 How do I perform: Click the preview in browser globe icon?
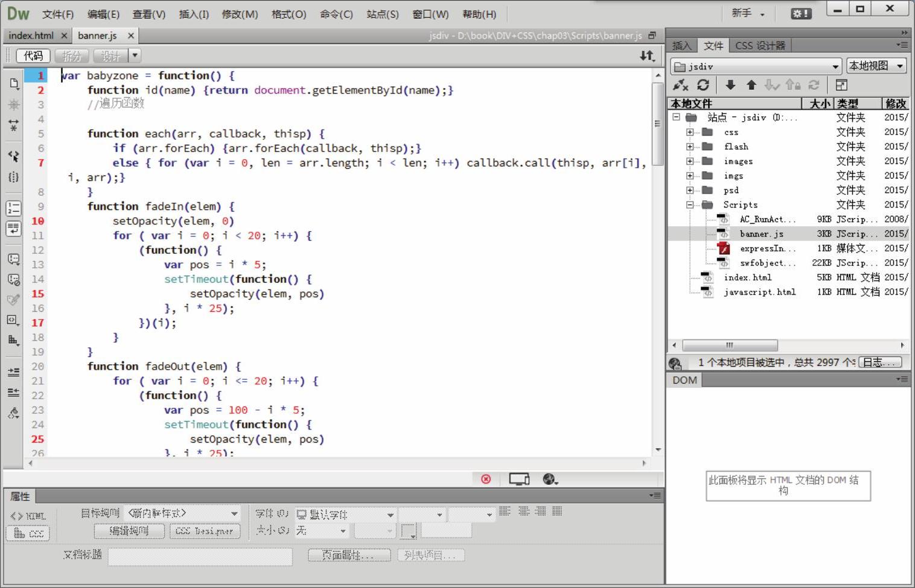pos(549,479)
